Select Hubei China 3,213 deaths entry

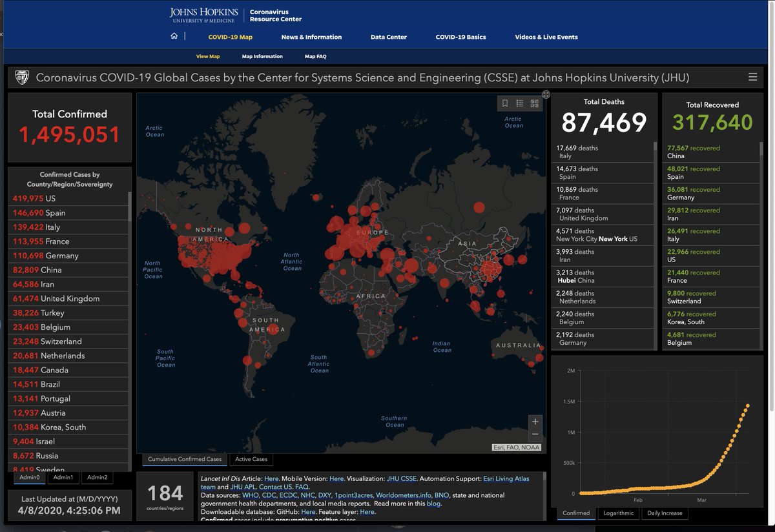click(x=602, y=276)
